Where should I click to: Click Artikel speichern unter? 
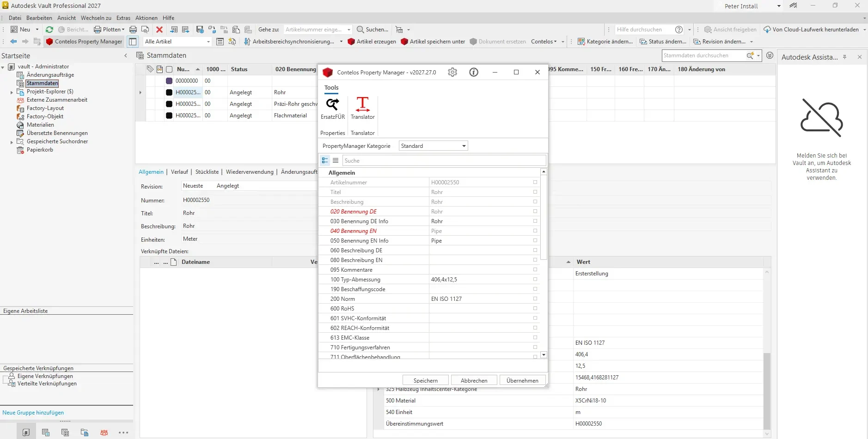[433, 42]
